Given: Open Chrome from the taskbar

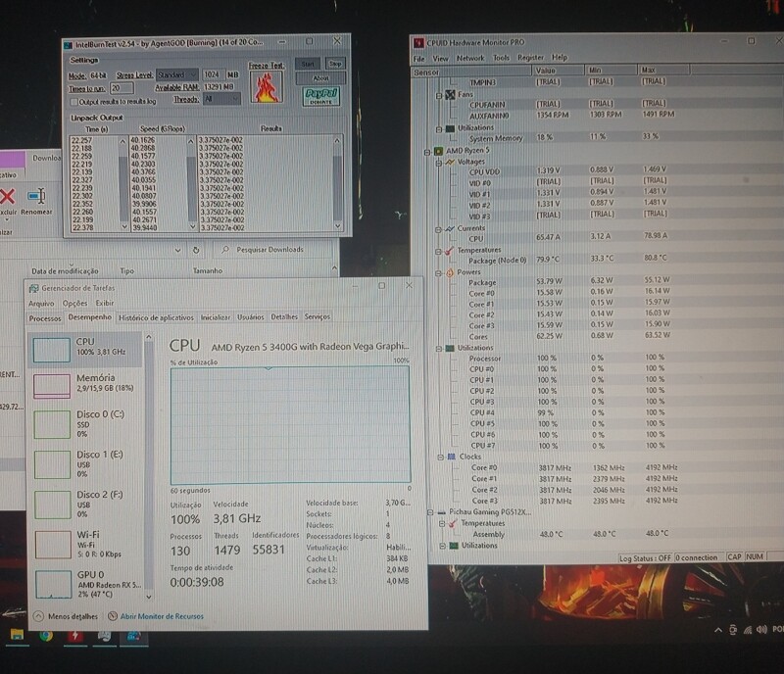Looking at the screenshot, I should pyautogui.click(x=45, y=636).
